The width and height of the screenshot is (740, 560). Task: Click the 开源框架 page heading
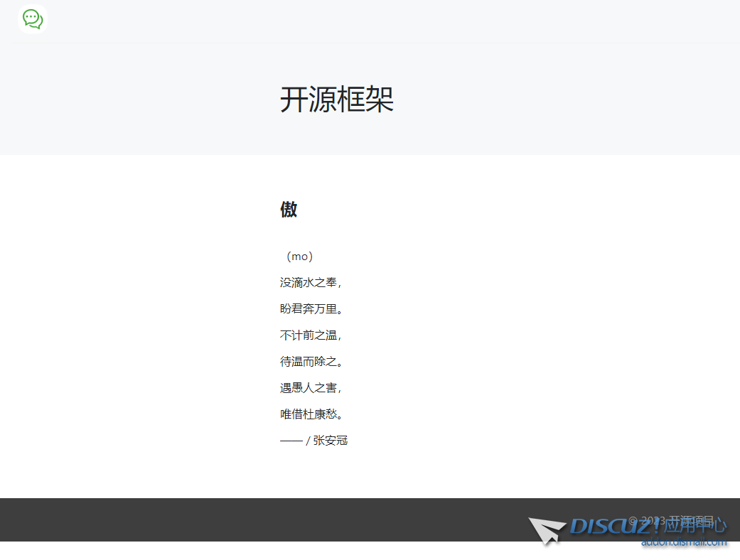pos(336,99)
